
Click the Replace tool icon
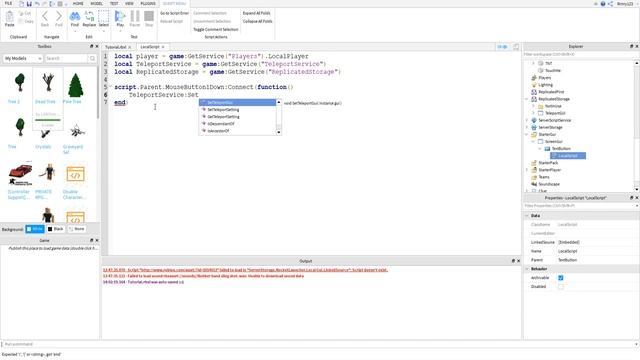(x=89, y=16)
